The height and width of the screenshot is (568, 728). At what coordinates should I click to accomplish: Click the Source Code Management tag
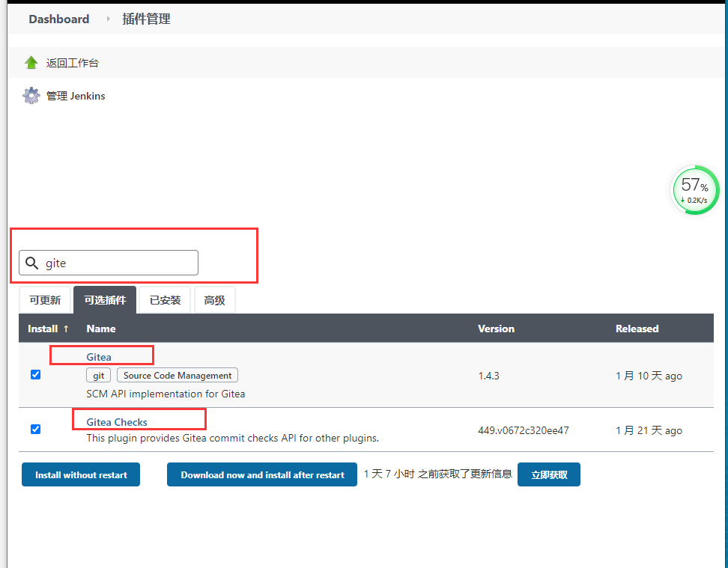click(177, 375)
